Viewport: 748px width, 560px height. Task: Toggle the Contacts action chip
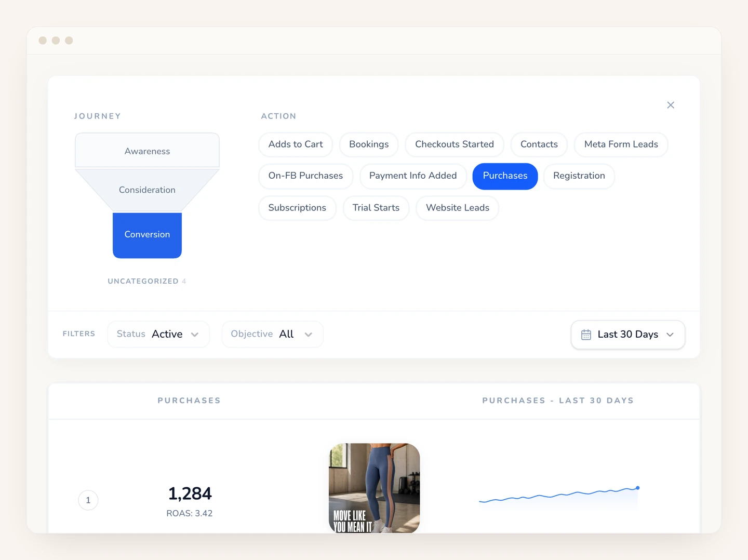point(539,144)
